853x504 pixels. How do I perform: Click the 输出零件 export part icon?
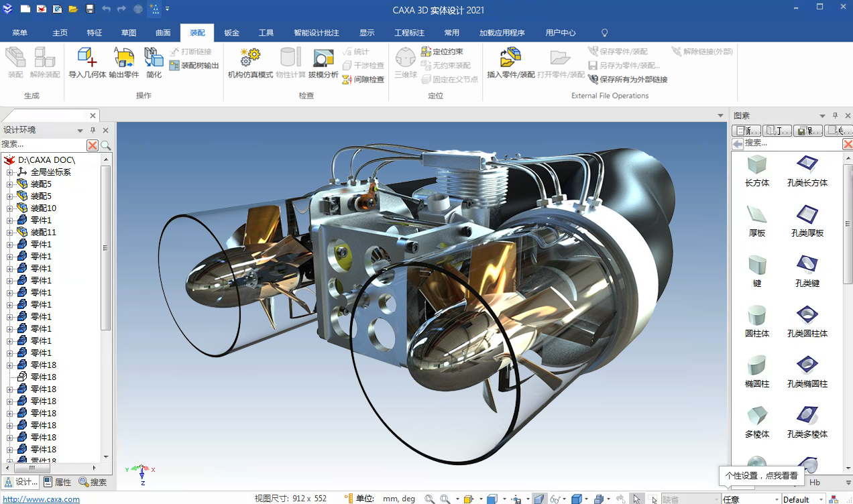tap(124, 58)
